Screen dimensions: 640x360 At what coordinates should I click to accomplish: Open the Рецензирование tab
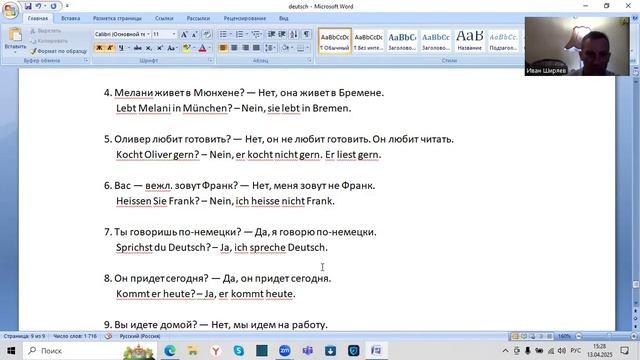click(x=245, y=18)
